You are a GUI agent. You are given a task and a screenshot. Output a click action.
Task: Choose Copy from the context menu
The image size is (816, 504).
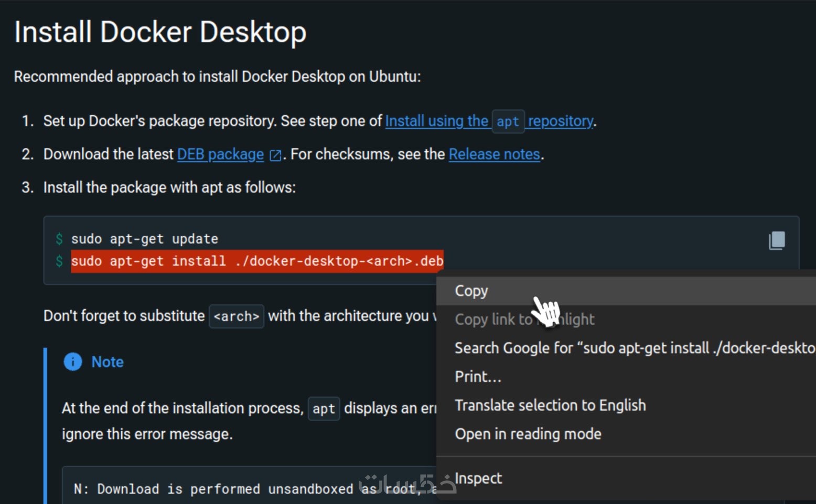pos(471,291)
